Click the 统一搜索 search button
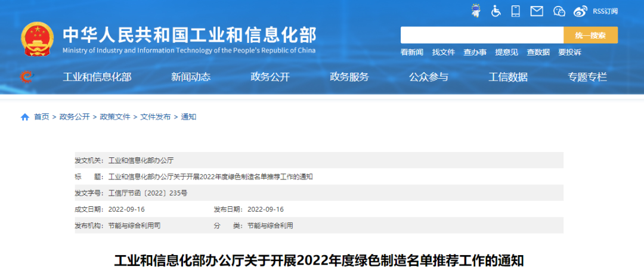Screen dimensions: 644x279 point(590,35)
